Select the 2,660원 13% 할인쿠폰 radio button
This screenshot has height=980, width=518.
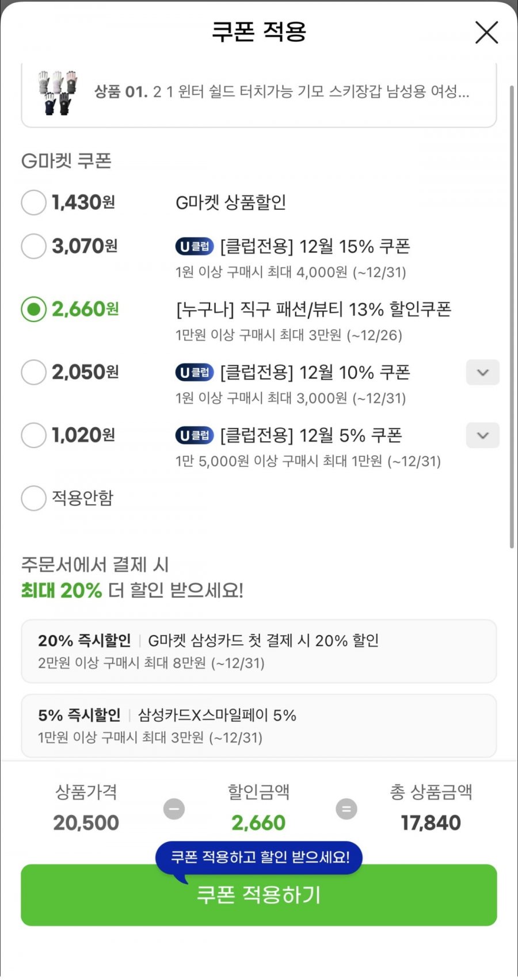coord(33,309)
